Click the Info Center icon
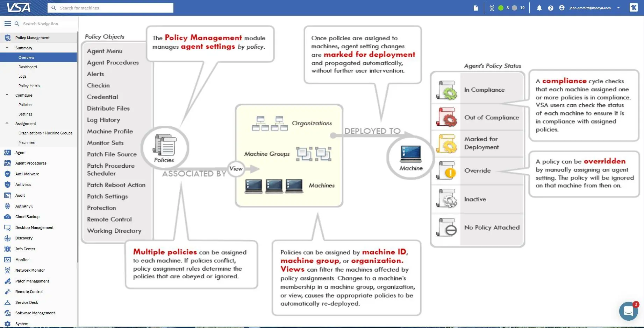 pyautogui.click(x=7, y=249)
